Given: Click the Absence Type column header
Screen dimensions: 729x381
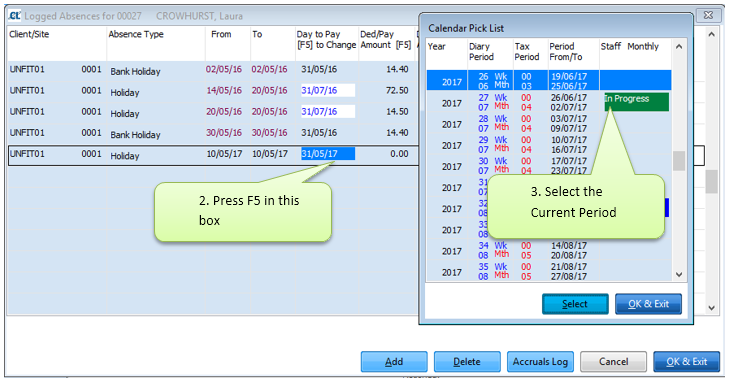Looking at the screenshot, I should click(136, 34).
